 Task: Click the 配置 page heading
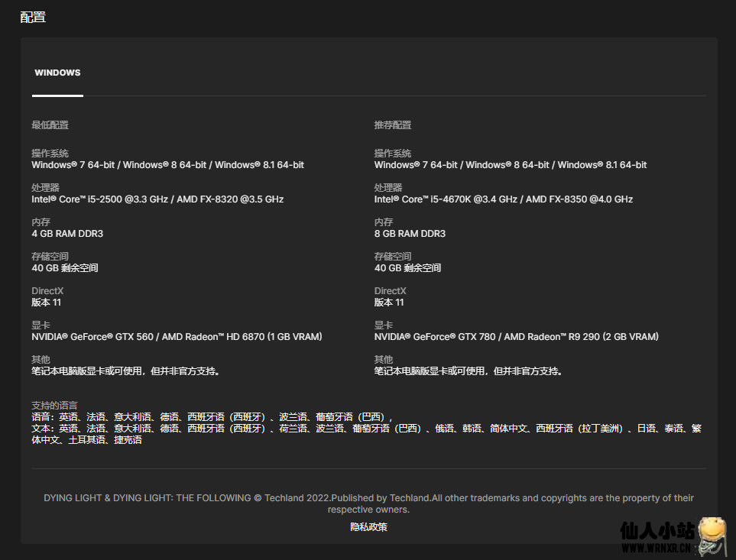[x=33, y=17]
